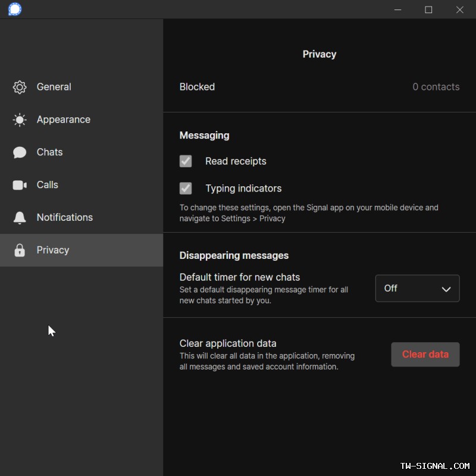Go to the Chats settings tab
This screenshot has height=476, width=476.
49,152
